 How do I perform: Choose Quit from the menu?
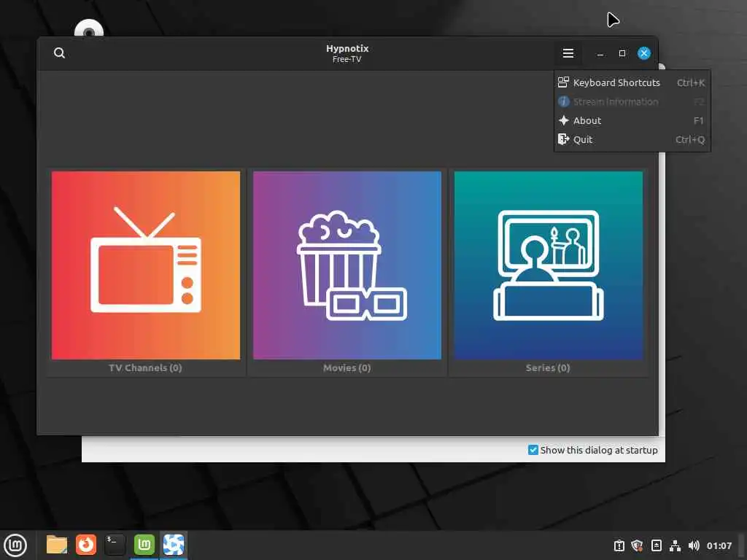632,139
